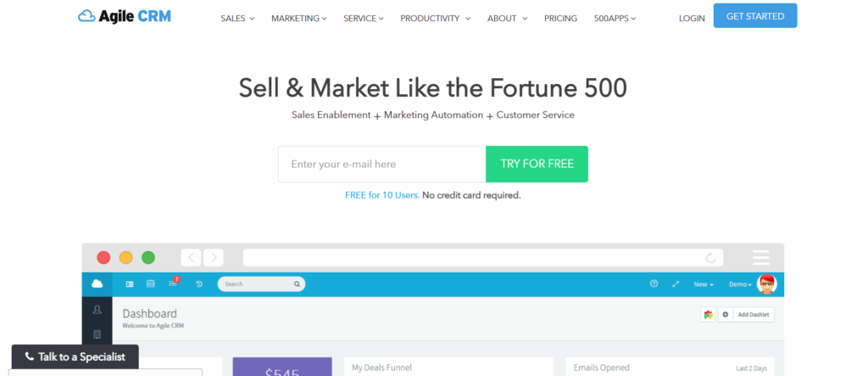Click the TRY FOR FREE button
868x376 pixels.
pyautogui.click(x=537, y=164)
